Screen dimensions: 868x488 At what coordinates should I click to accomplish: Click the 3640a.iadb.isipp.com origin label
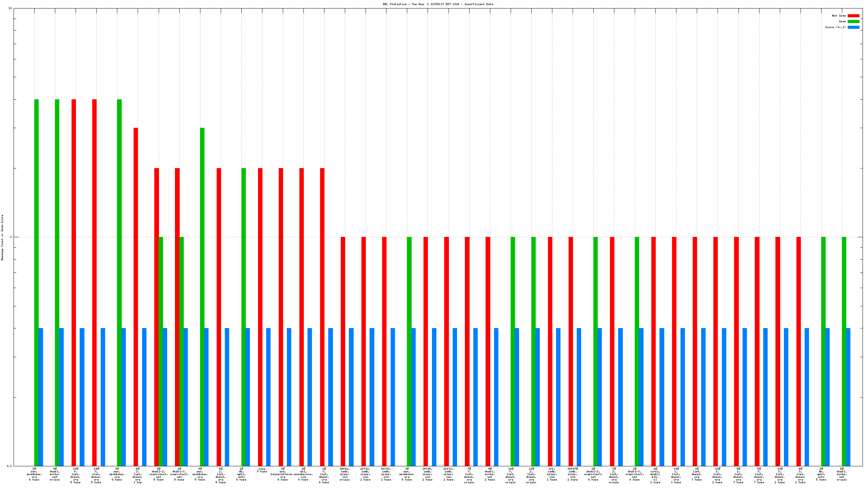[344, 474]
